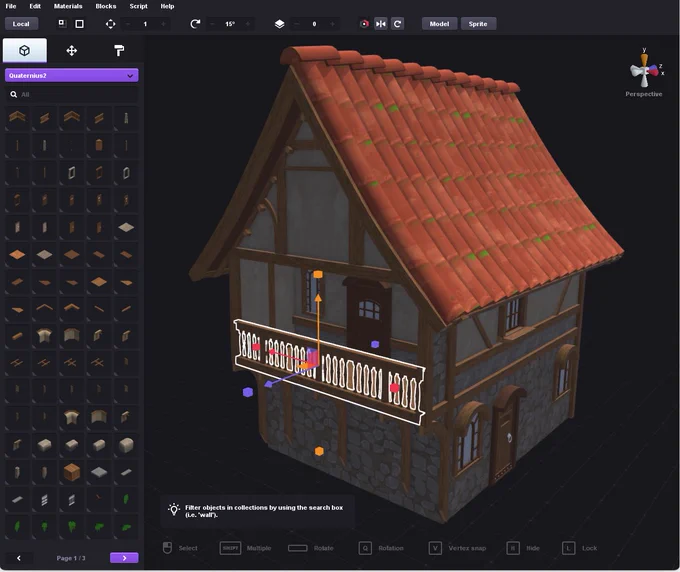Click the rotation snap circular arrow icon
Image resolution: width=680 pixels, height=572 pixels.
(x=195, y=24)
